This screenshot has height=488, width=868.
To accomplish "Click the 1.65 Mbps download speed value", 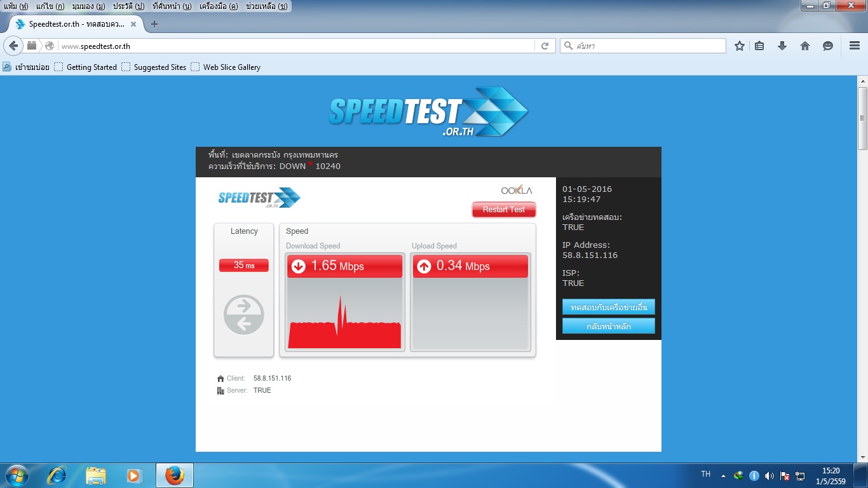I will click(x=337, y=266).
